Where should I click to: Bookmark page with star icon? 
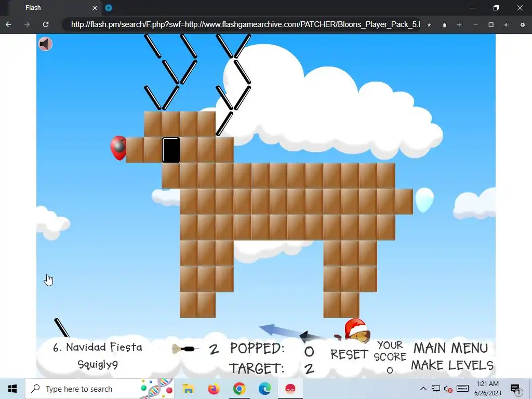click(429, 25)
